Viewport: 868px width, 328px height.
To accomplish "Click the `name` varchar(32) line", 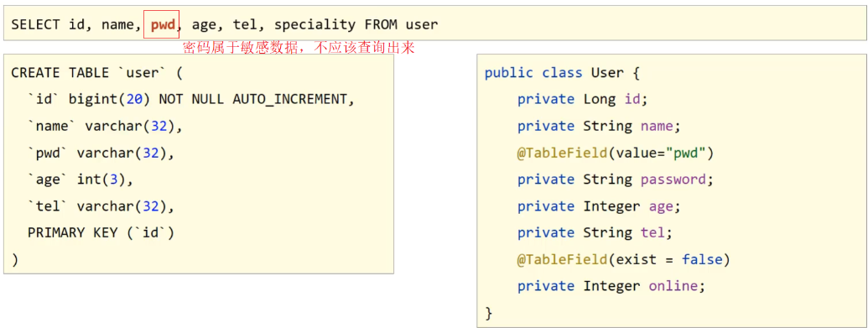I will pyautogui.click(x=105, y=127).
